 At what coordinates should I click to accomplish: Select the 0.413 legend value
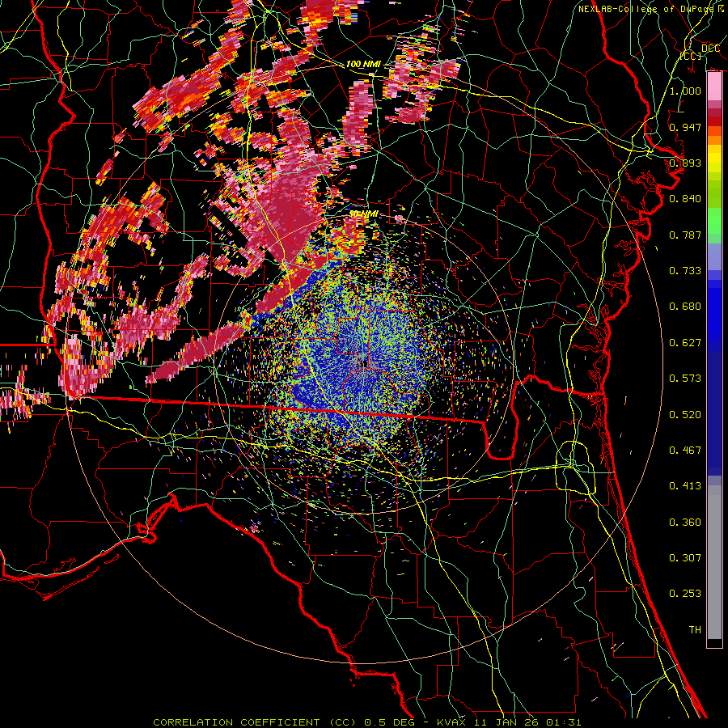click(x=685, y=486)
